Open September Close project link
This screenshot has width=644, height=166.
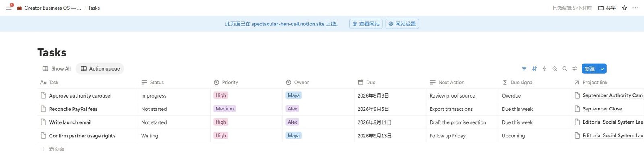click(x=602, y=109)
